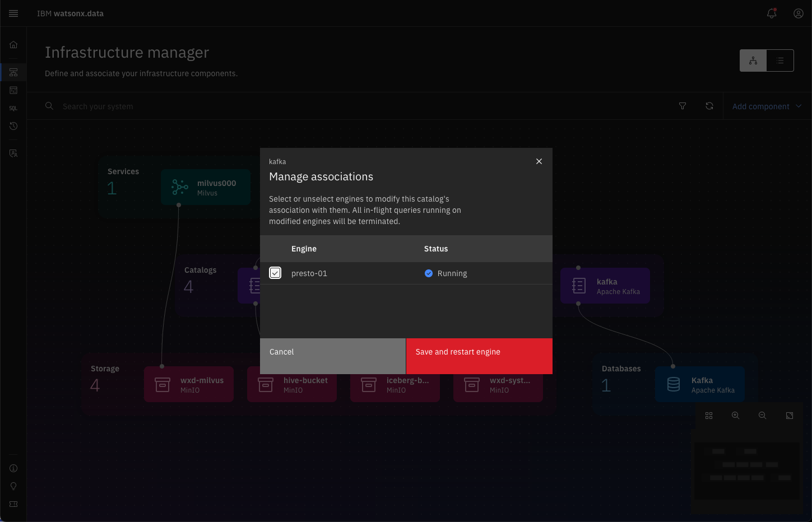Click the Engine column header
The height and width of the screenshot is (522, 812).
pos(304,249)
